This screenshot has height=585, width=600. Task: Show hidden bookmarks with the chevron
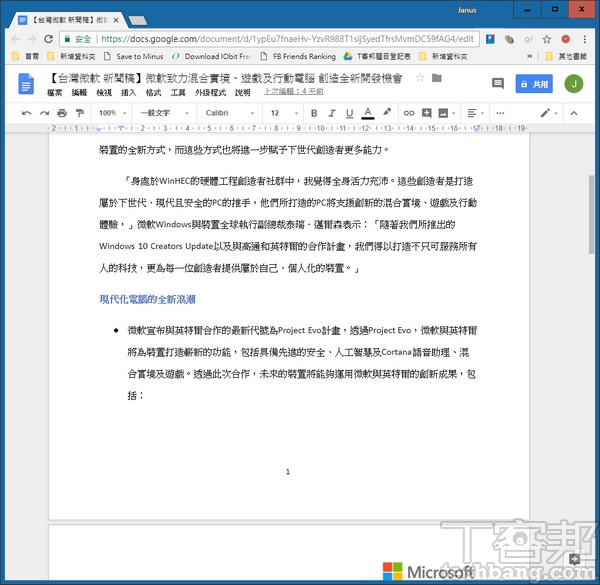tap(530, 56)
